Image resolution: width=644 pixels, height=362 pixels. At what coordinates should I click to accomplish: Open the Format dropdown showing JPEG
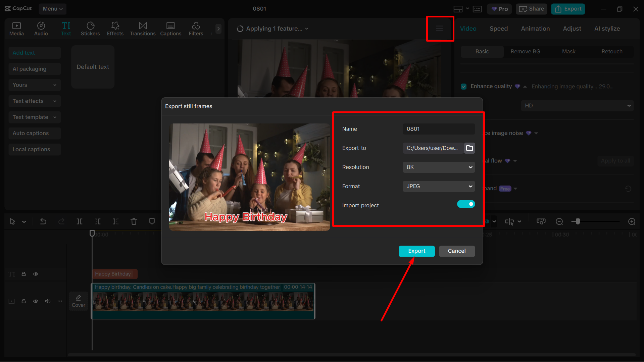[438, 186]
